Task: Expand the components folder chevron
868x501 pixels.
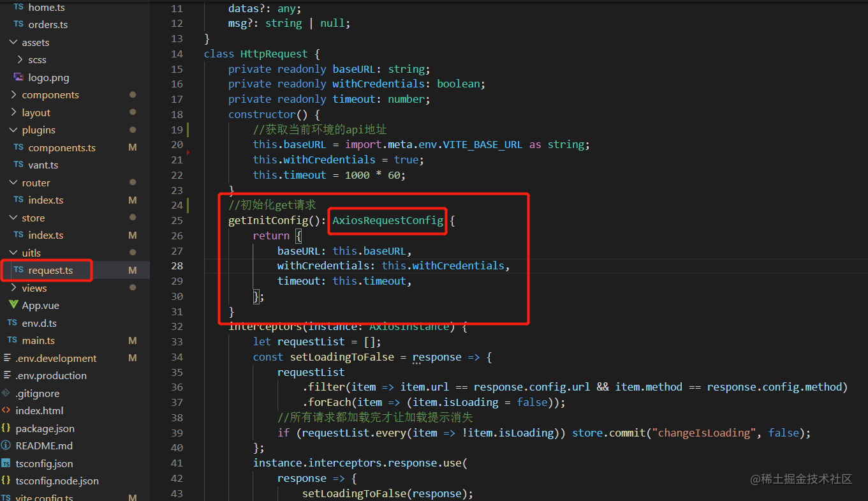Action: click(14, 95)
